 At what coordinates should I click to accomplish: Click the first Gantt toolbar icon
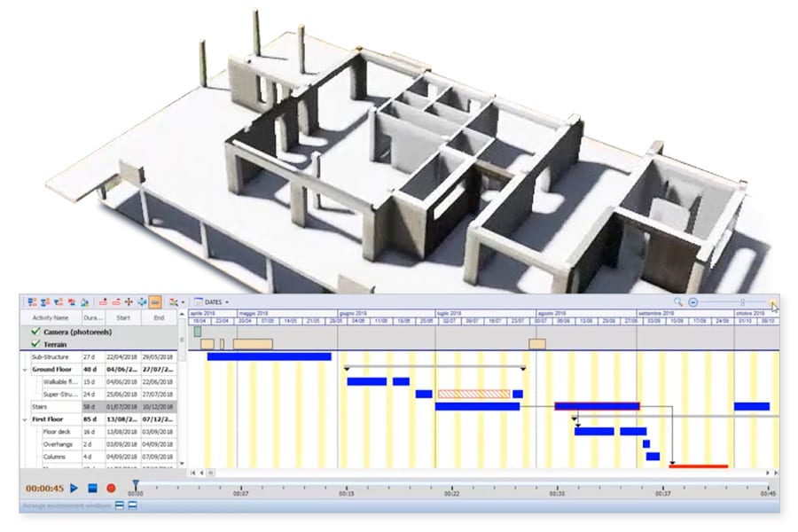(x=32, y=301)
